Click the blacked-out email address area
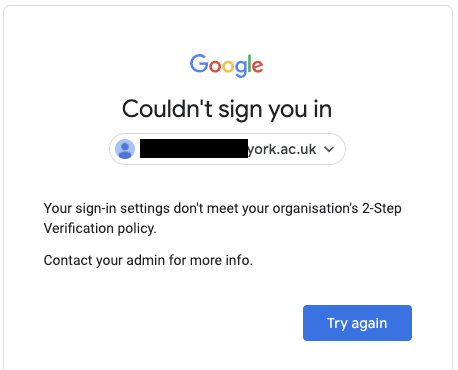 click(194, 149)
